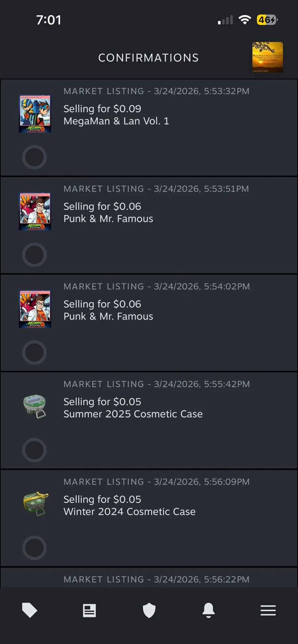Open the Summer 2025 Cosmetic Case listing text
298x644 pixels.
click(x=133, y=414)
